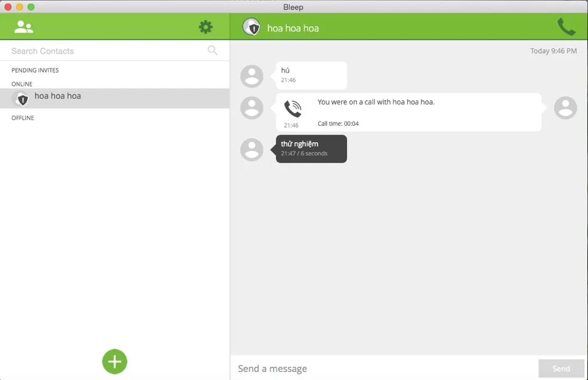Click the search magnifier icon
This screenshot has height=380, width=588.
pyautogui.click(x=212, y=50)
